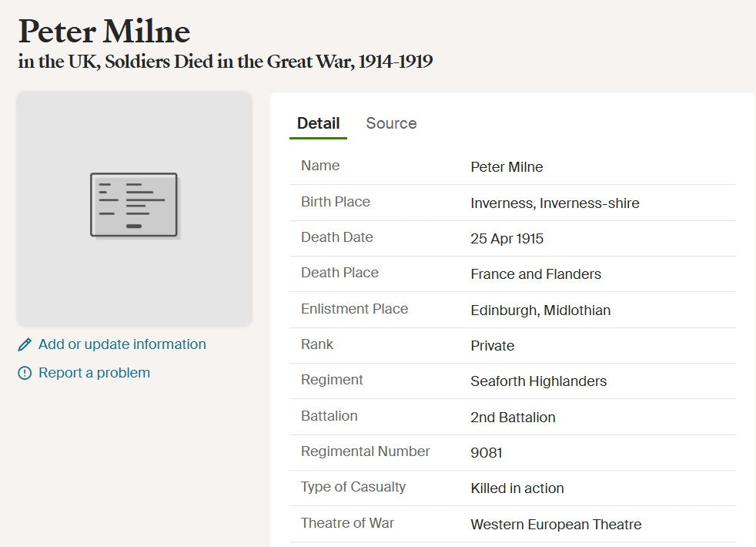Select the name value Peter Milne
The height and width of the screenshot is (547, 756).
click(x=507, y=167)
